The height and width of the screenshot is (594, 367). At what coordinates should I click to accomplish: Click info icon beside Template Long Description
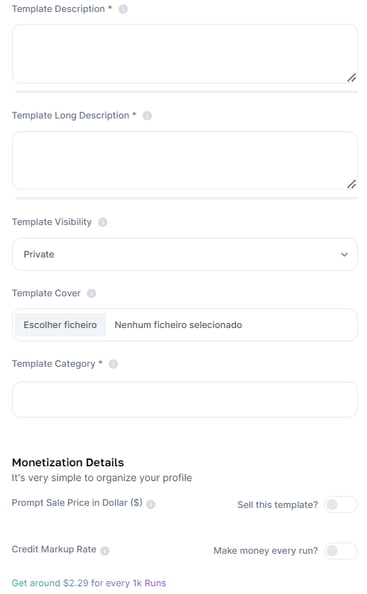[x=147, y=116]
